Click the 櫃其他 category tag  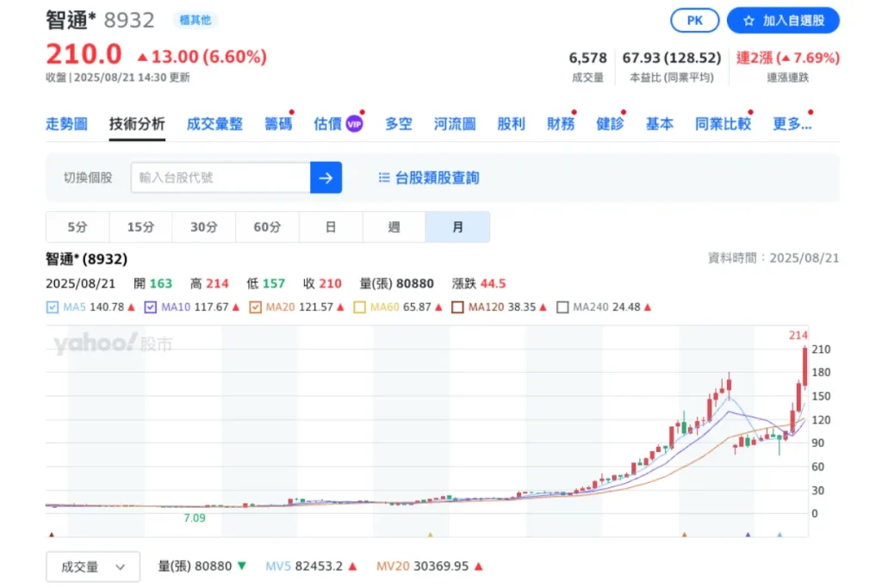coord(195,21)
